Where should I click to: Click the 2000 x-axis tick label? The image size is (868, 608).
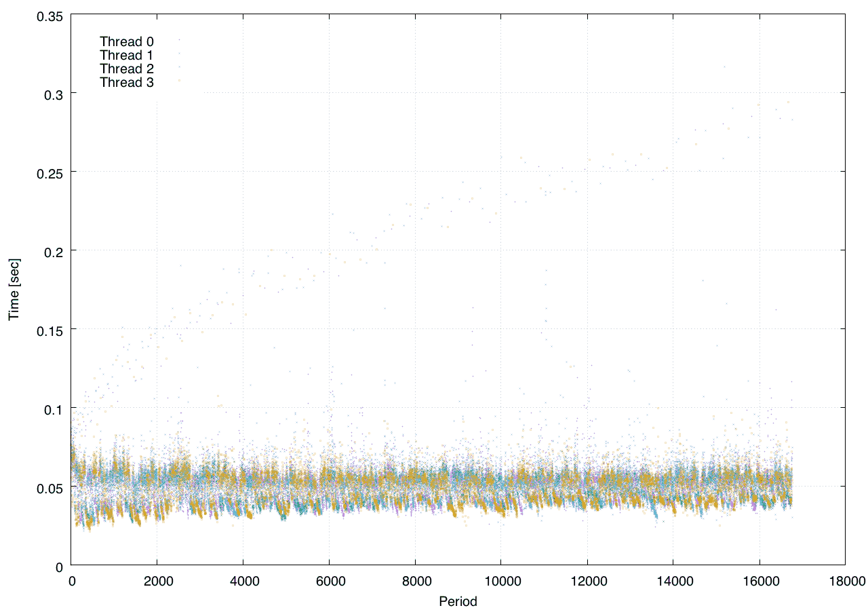coord(157,581)
